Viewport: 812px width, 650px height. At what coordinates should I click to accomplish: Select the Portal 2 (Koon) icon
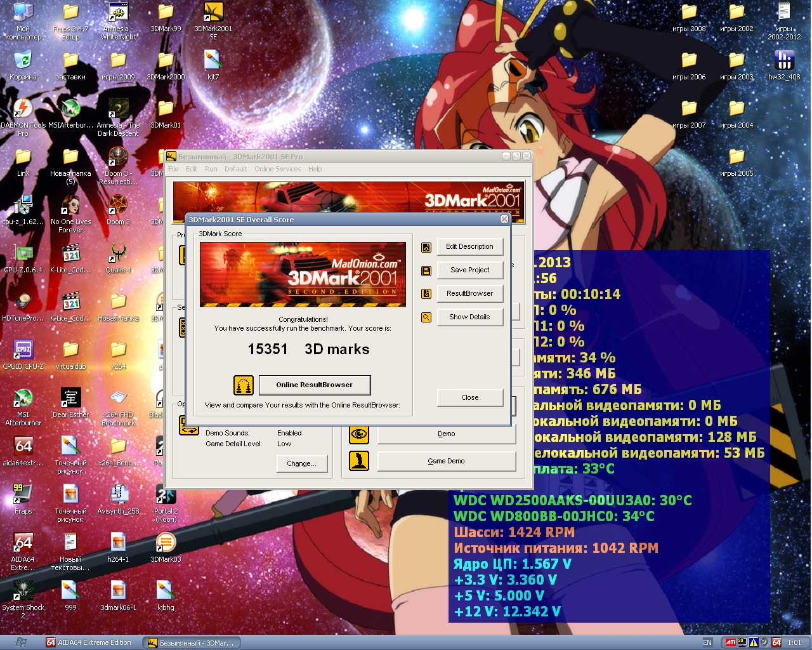[x=166, y=504]
